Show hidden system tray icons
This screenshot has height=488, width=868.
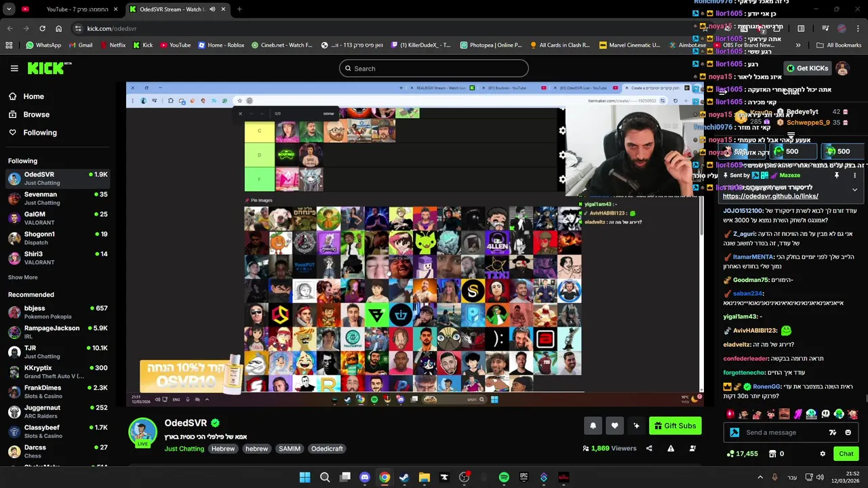pos(759,477)
